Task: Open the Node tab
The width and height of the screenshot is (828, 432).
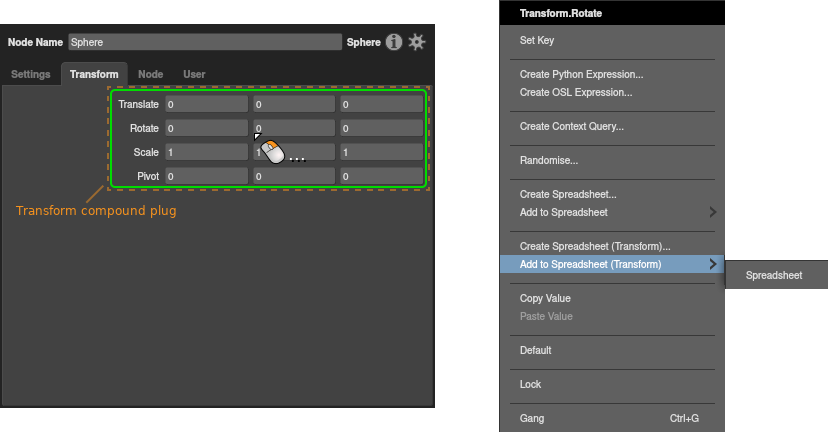Action: (x=150, y=74)
